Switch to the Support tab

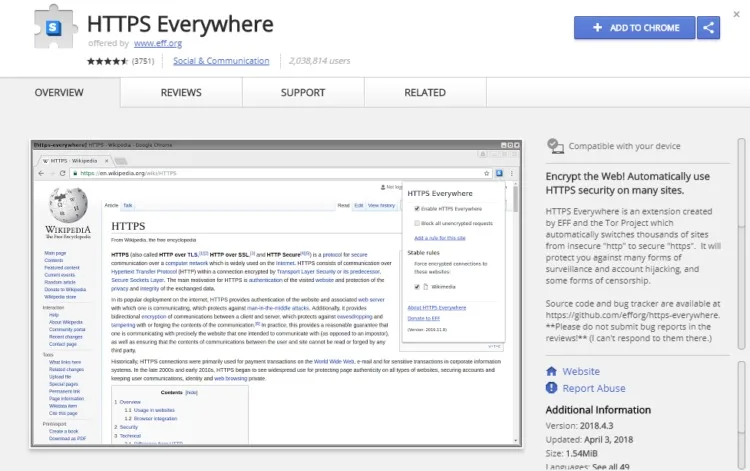pyautogui.click(x=303, y=92)
